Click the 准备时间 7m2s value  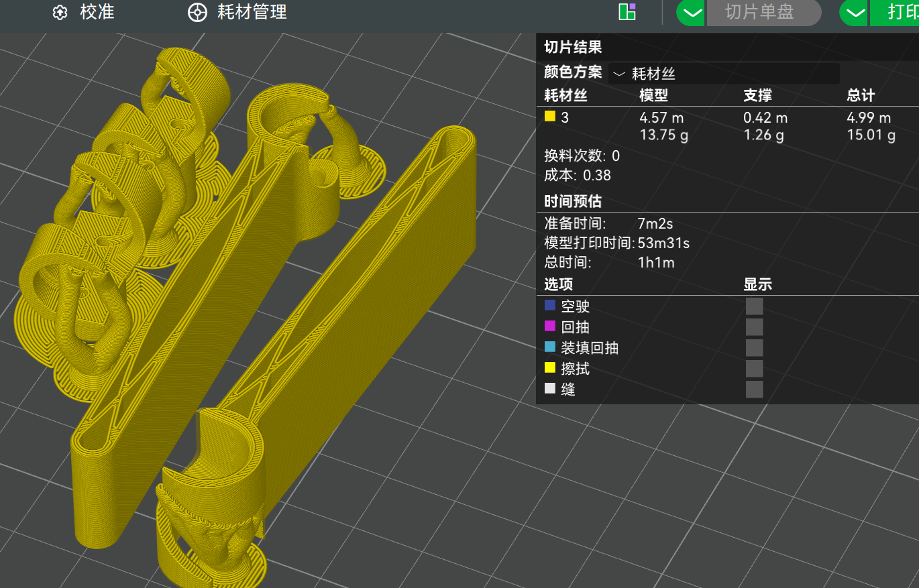coord(655,223)
